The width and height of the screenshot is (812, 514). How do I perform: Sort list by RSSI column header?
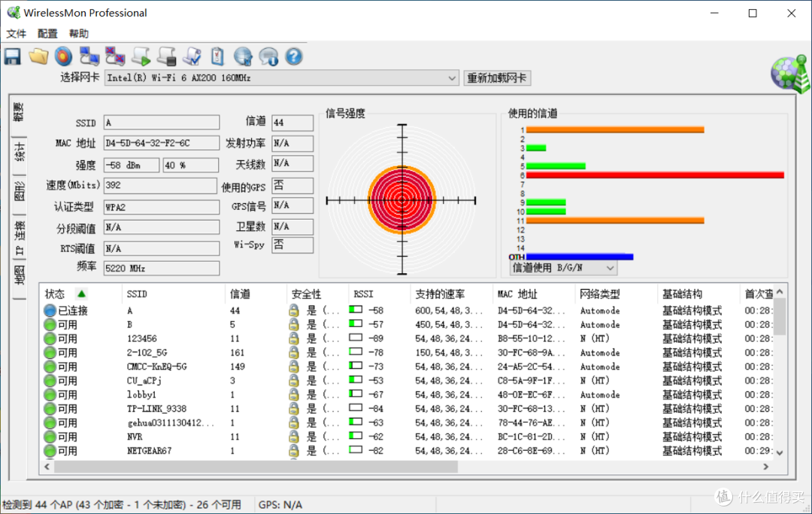pyautogui.click(x=379, y=293)
